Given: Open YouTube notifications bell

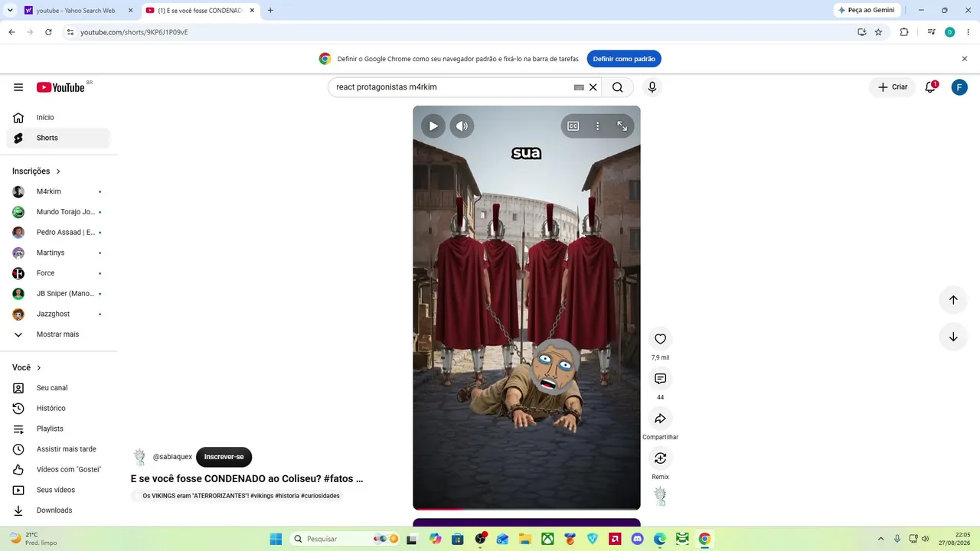Looking at the screenshot, I should coord(930,87).
